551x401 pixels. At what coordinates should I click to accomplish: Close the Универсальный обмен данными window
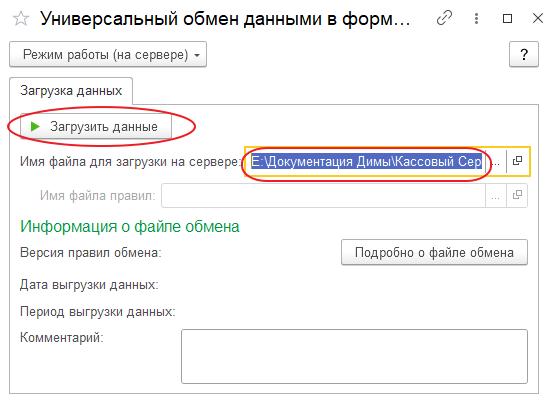[538, 18]
